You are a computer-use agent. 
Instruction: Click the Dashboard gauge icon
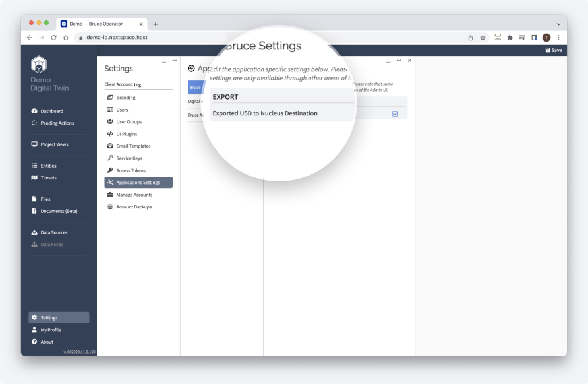(34, 111)
